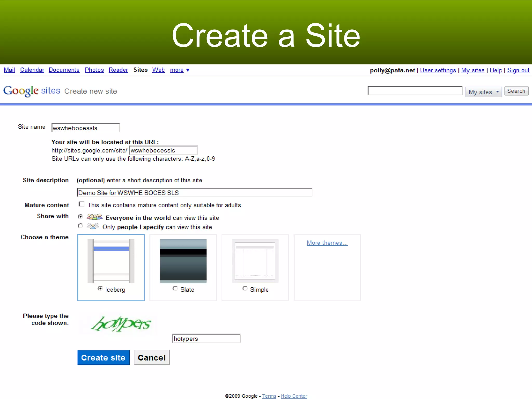
Task: Open the Documents link
Action: pyautogui.click(x=64, y=70)
